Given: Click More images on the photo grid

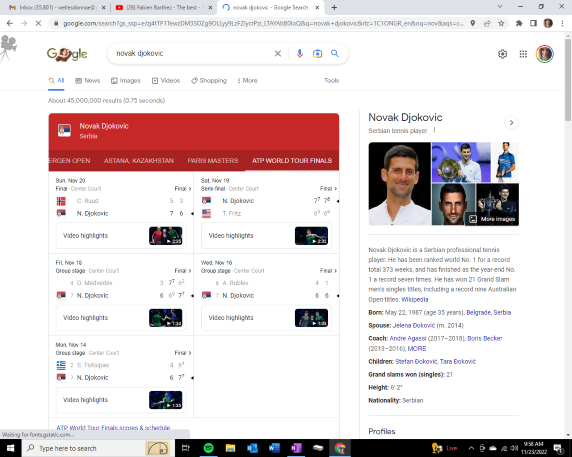Looking at the screenshot, I should pos(492,219).
